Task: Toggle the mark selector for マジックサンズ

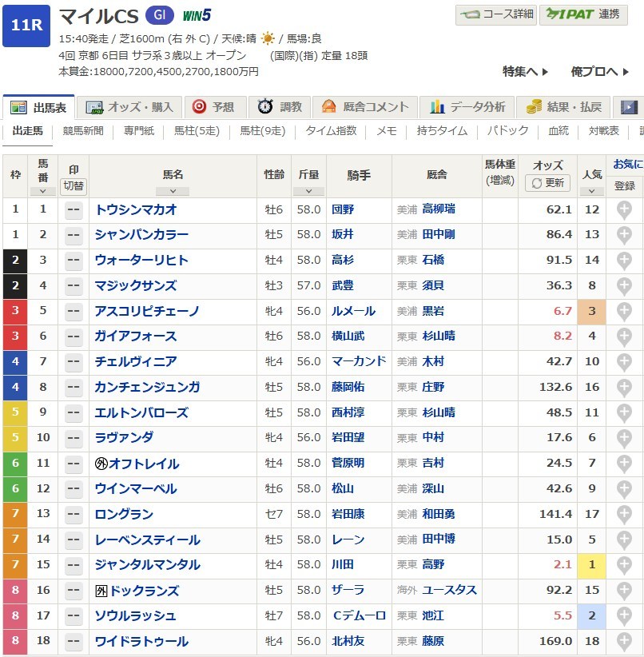Action: pos(74,285)
